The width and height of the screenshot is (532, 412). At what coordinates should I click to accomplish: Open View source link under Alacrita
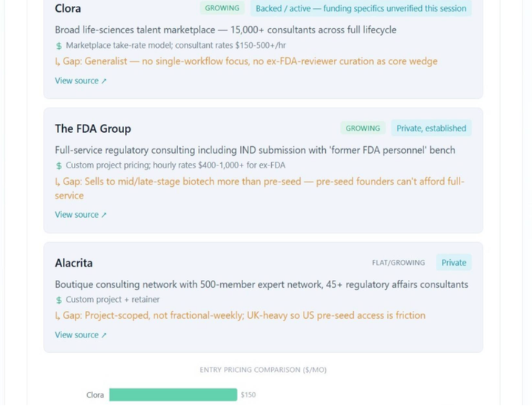[x=81, y=335]
